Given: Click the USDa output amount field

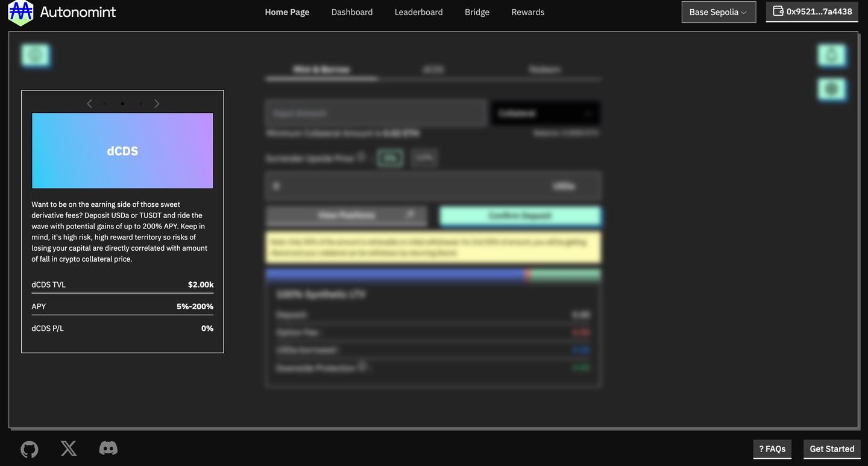Looking at the screenshot, I should click(433, 186).
